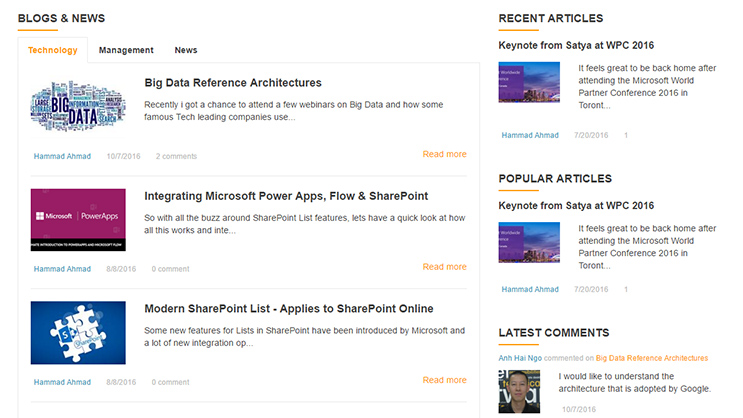The width and height of the screenshot is (743, 418).
Task: Open author Hammad Ahmad on the SharePoint List post
Action: [x=62, y=382]
